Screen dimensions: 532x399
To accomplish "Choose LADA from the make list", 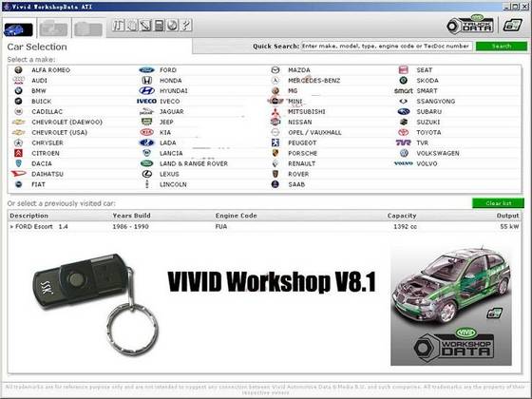I will (x=168, y=142).
